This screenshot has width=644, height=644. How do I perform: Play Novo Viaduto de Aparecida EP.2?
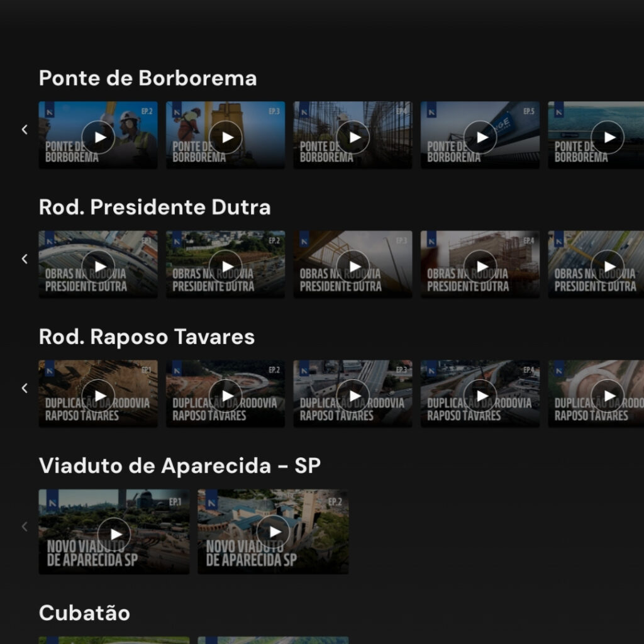274,533
